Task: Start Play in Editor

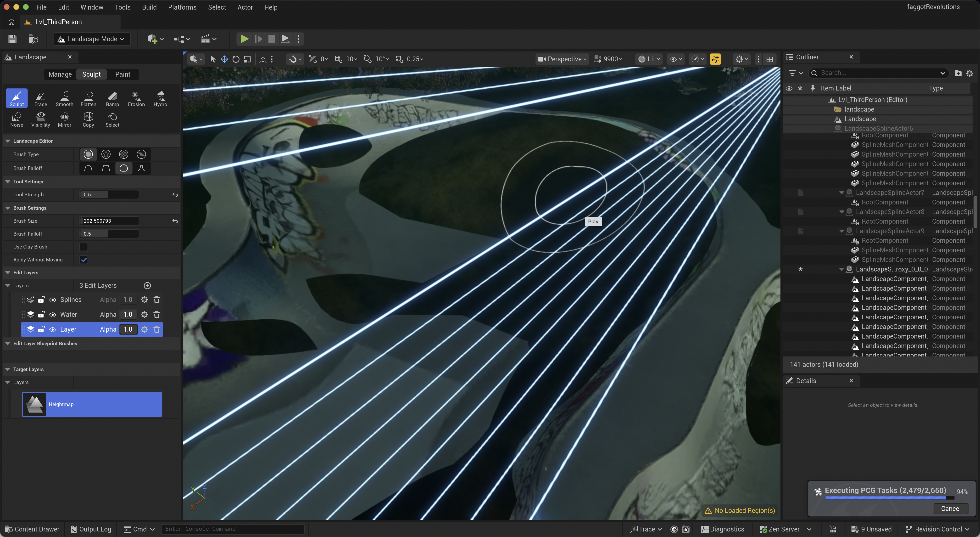Action: pos(244,39)
